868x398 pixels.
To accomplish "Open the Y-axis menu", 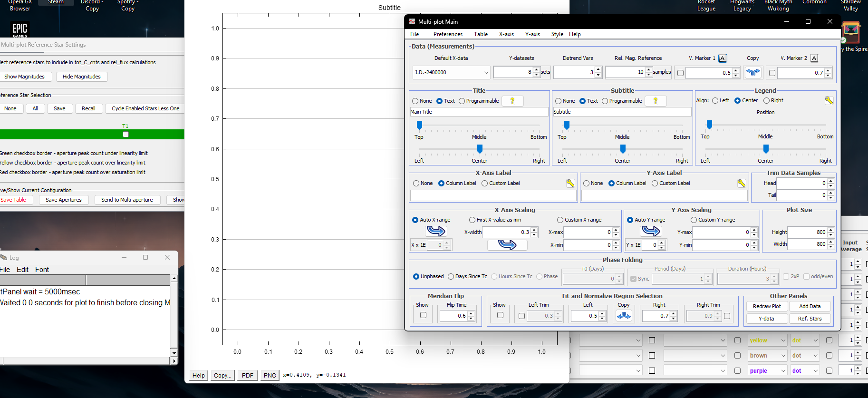I will (532, 34).
